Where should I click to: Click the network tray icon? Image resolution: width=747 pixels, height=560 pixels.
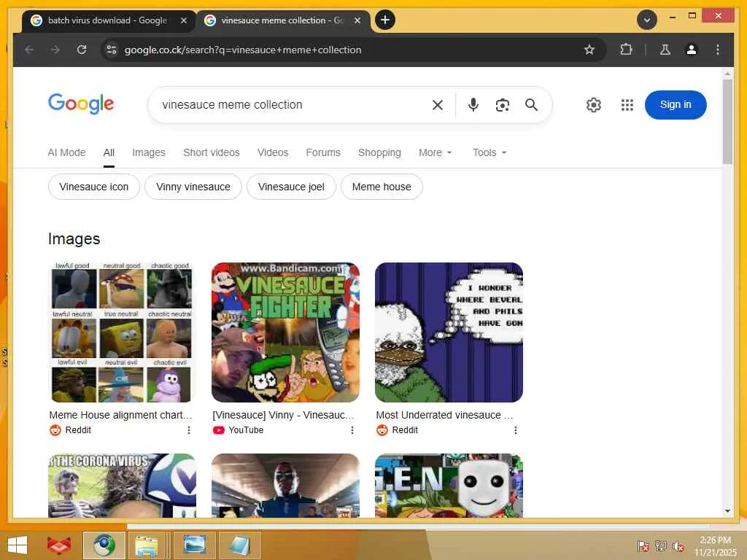pos(661,545)
